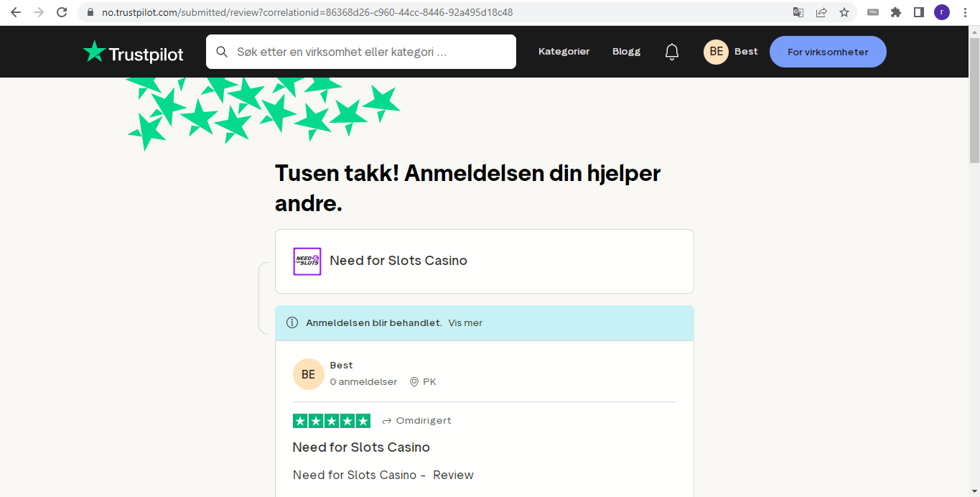
Task: Click the padlock site info icon
Action: [90, 12]
